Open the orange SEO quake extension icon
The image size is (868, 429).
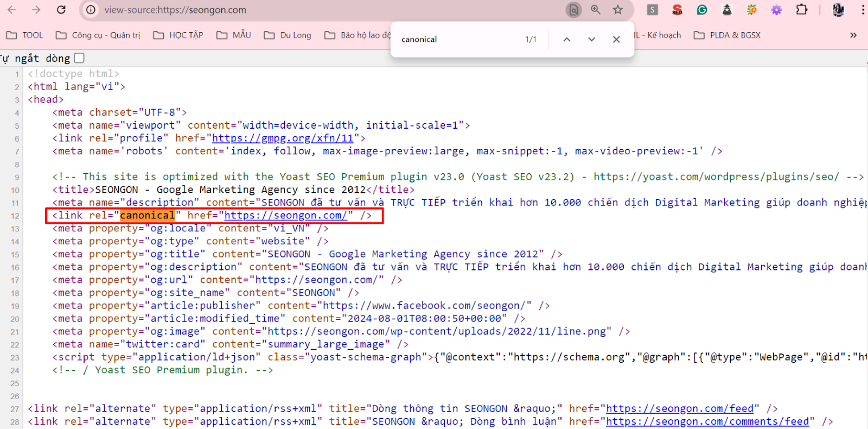[752, 10]
